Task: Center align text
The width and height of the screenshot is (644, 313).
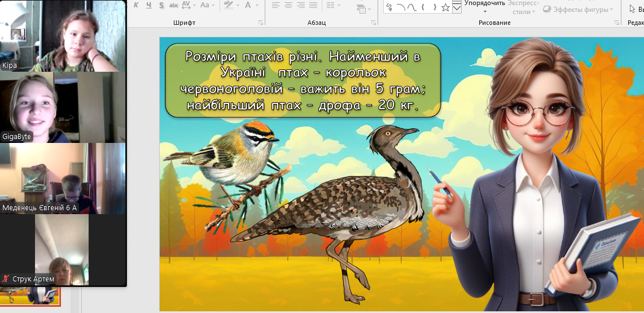Action: (288, 5)
